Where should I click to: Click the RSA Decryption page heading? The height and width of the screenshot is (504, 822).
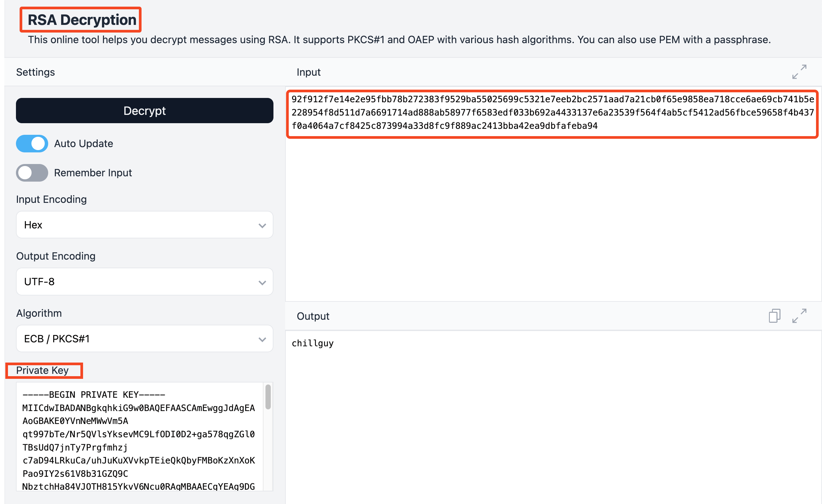pos(82,20)
